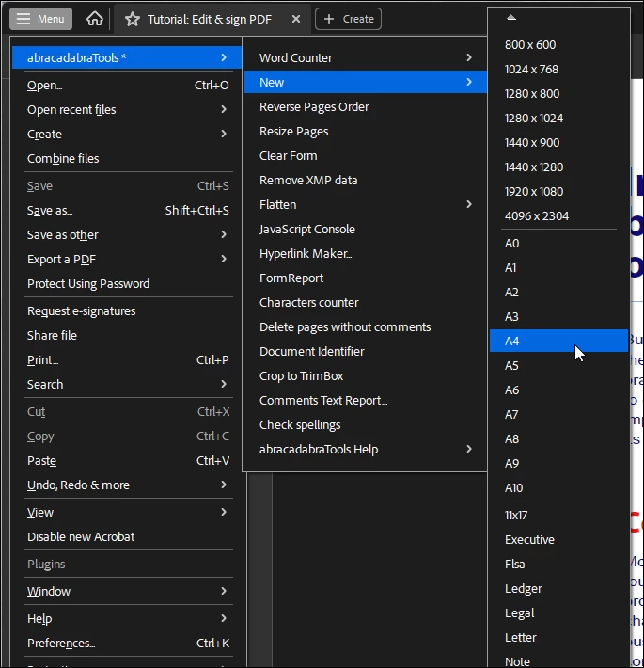Expand the Word Counter submenu arrow
This screenshot has height=668, width=644.
click(468, 57)
